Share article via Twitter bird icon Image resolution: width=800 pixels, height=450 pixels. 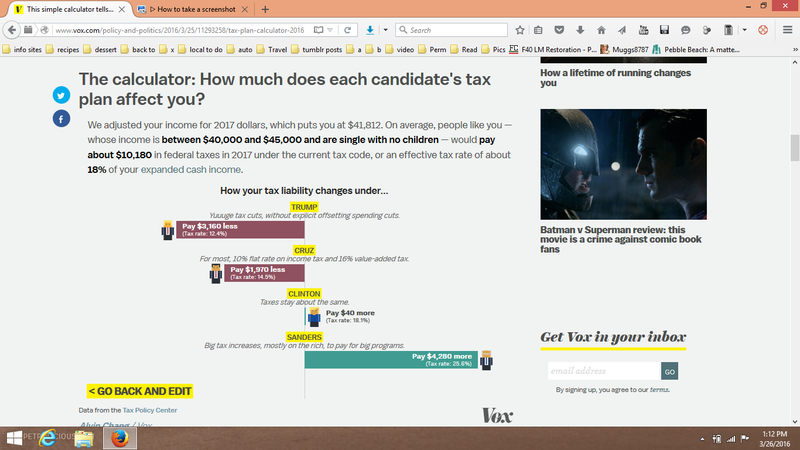[x=61, y=95]
